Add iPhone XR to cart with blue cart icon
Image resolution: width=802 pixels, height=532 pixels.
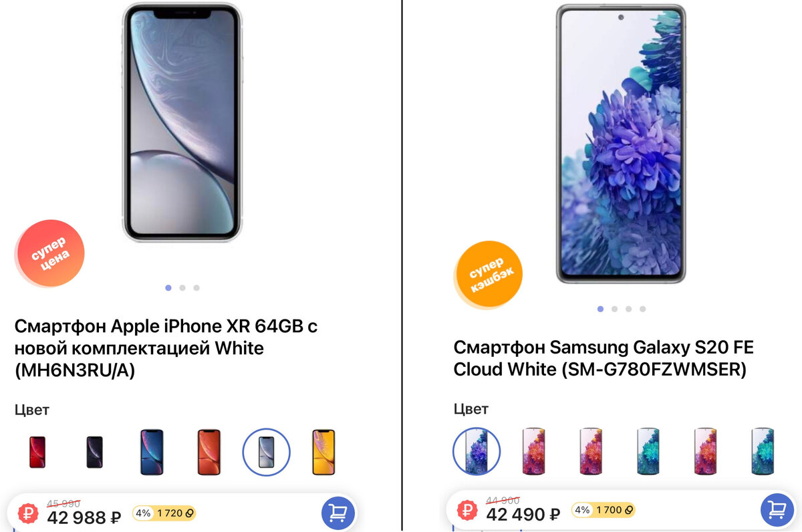point(338,513)
